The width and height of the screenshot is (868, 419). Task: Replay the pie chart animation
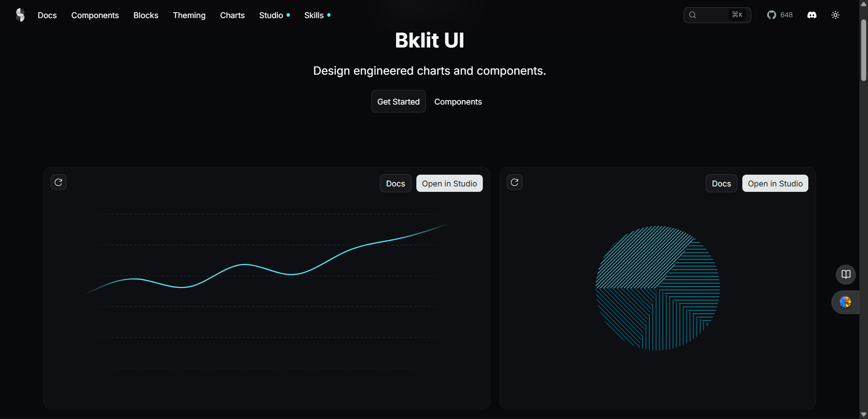514,182
